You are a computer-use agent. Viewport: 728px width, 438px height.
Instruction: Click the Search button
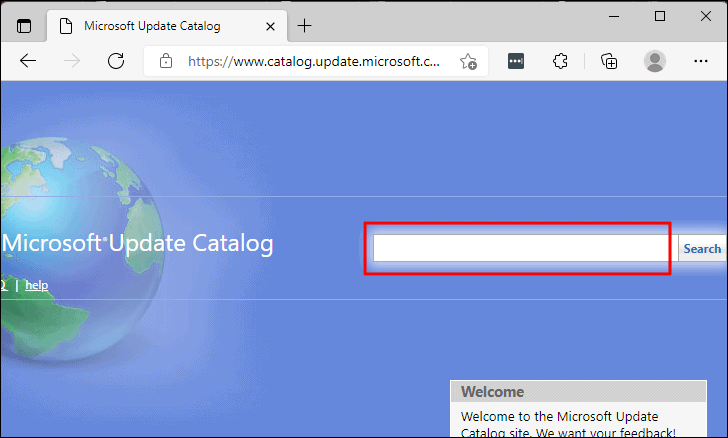coord(702,248)
